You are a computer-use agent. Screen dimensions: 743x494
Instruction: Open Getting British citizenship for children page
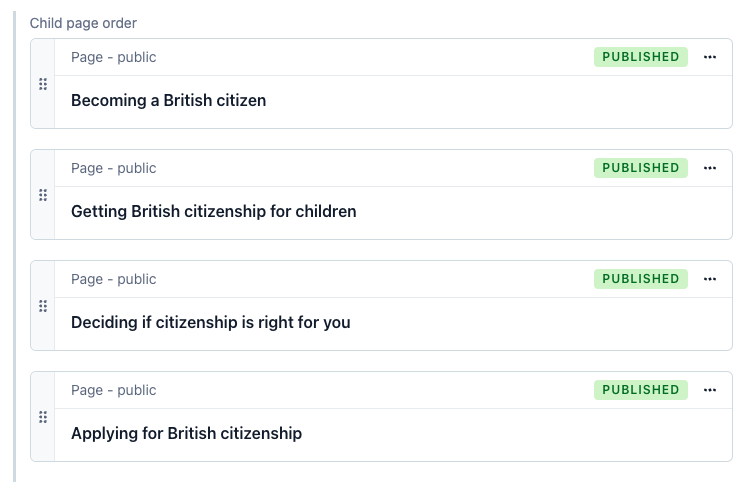click(x=213, y=211)
